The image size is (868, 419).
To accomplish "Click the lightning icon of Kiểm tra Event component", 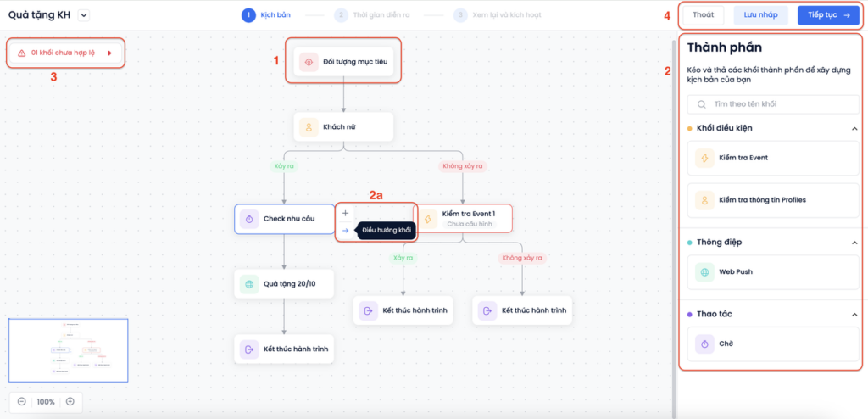I will coord(704,158).
